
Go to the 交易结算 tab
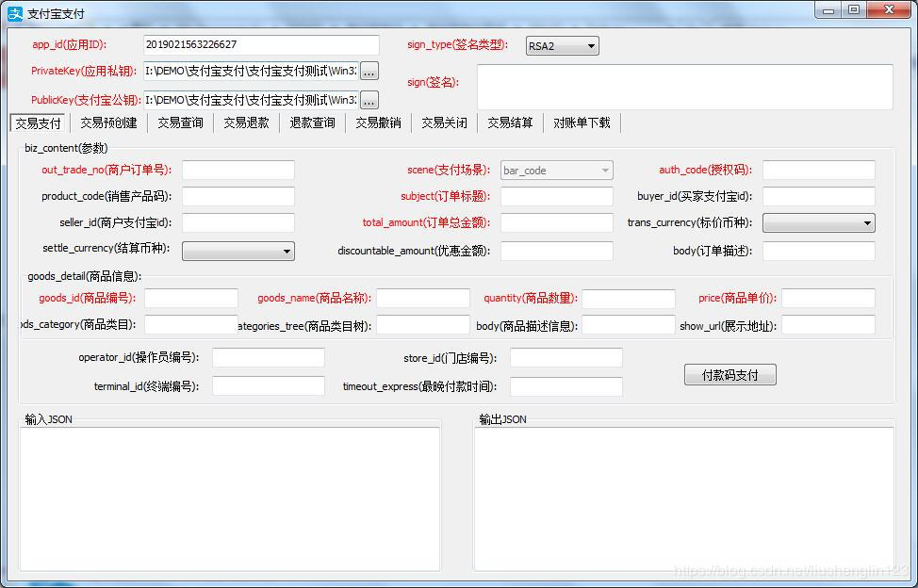click(511, 122)
